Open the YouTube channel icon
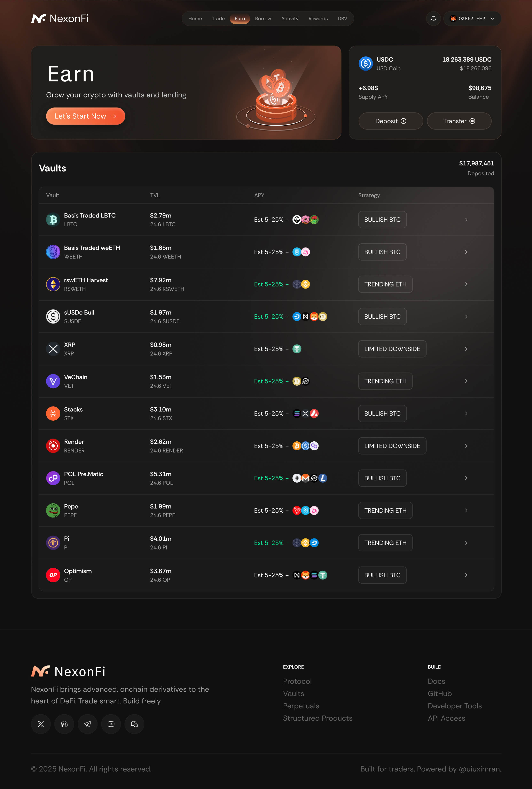The height and width of the screenshot is (789, 532). click(x=111, y=724)
